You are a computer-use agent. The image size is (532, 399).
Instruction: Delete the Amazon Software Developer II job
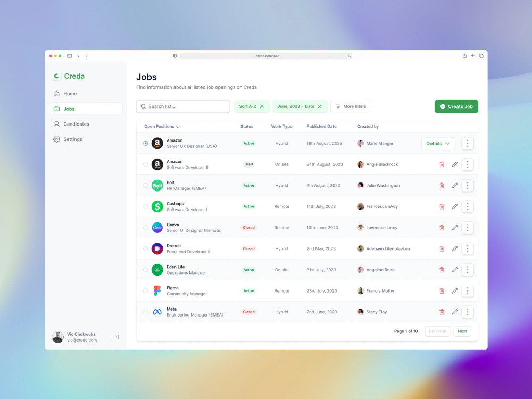[442, 164]
